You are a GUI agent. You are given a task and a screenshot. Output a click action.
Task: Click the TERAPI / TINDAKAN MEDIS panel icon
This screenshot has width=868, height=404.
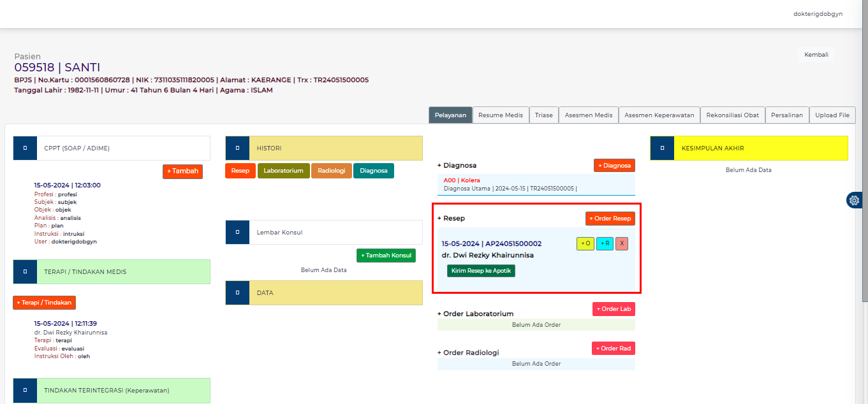(x=25, y=271)
